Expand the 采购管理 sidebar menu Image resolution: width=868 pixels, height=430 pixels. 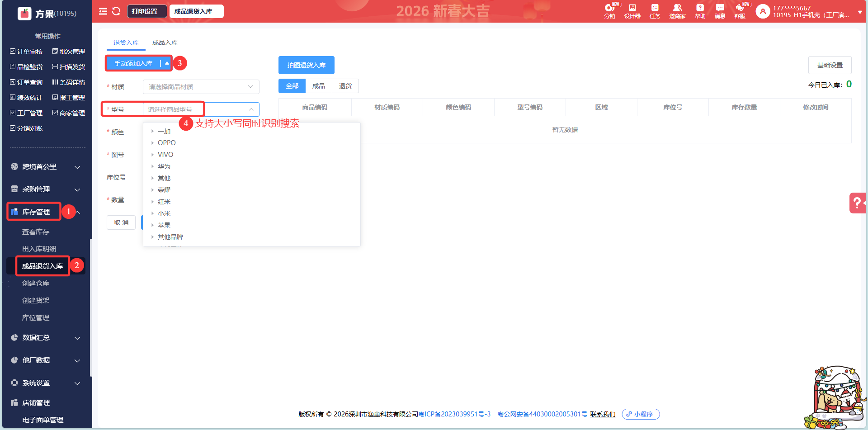point(45,189)
